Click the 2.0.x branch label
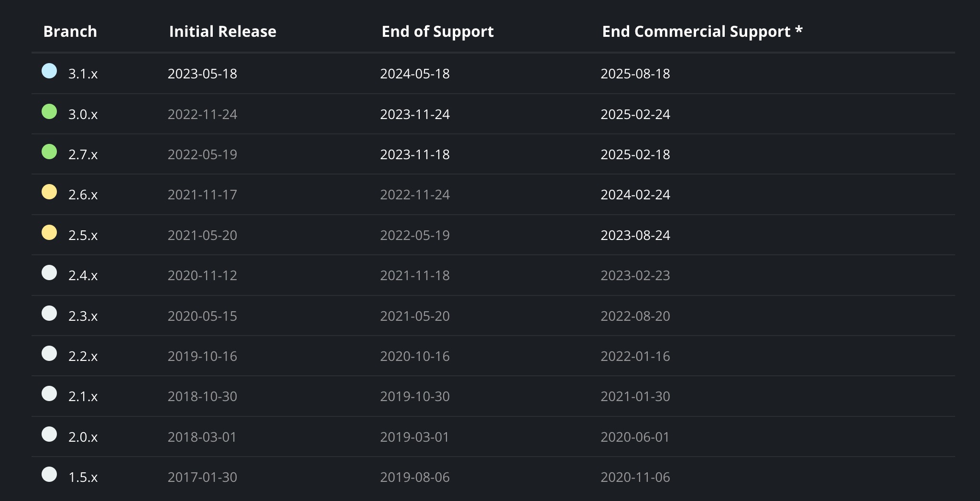980x501 pixels. click(83, 437)
